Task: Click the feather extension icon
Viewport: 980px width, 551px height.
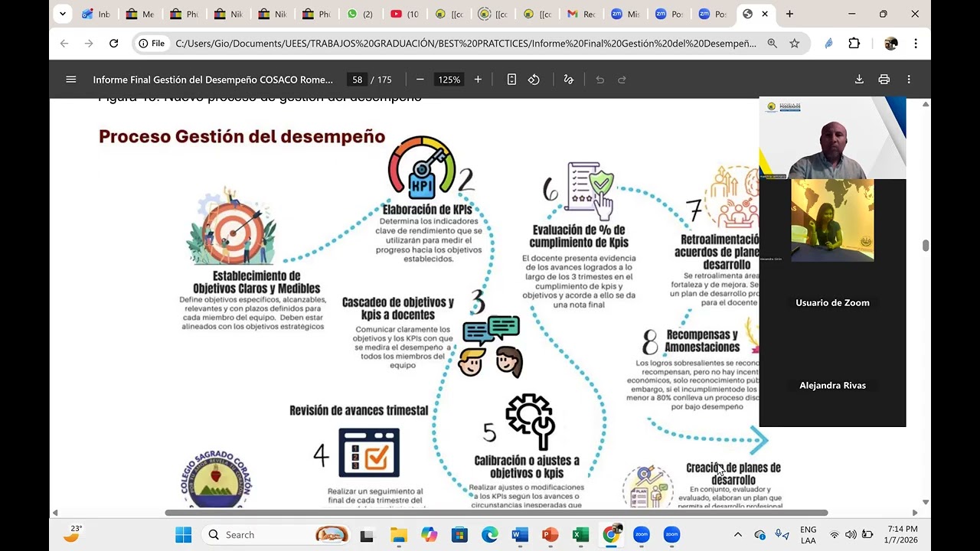Action: pyautogui.click(x=828, y=44)
